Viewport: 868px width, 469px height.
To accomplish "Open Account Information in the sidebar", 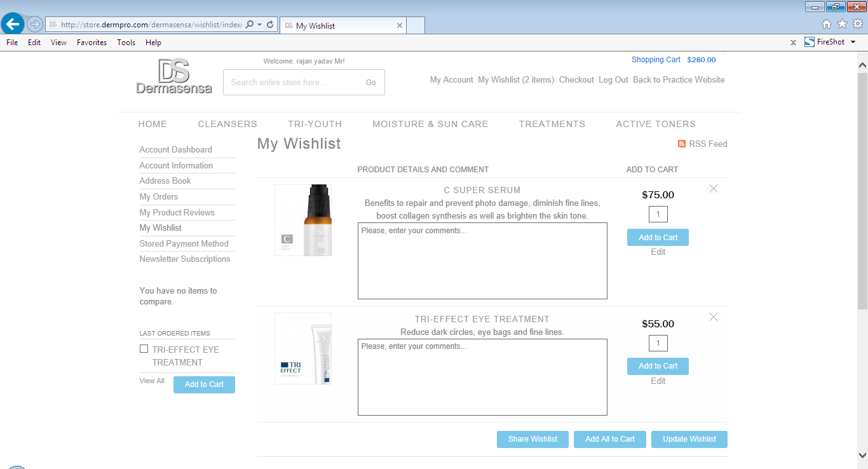I will pyautogui.click(x=176, y=165).
